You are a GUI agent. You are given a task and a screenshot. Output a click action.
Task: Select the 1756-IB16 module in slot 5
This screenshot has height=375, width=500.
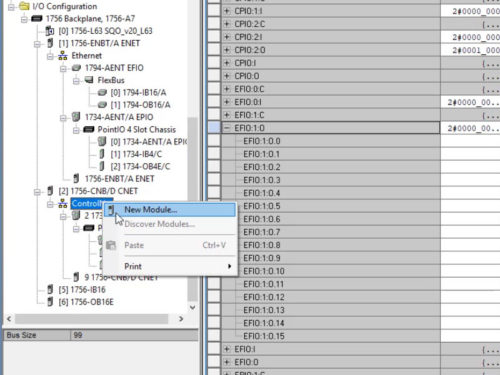[82, 289]
